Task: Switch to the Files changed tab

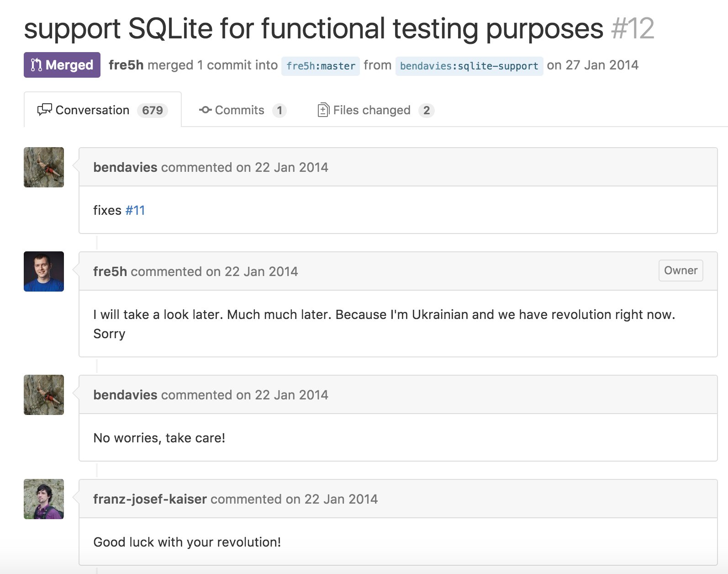Action: (x=375, y=110)
